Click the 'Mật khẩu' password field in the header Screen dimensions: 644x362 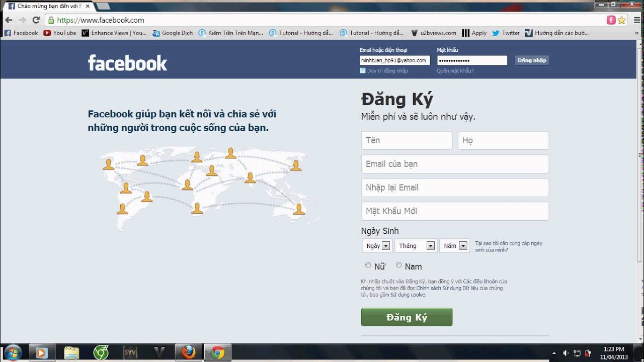[x=472, y=60]
